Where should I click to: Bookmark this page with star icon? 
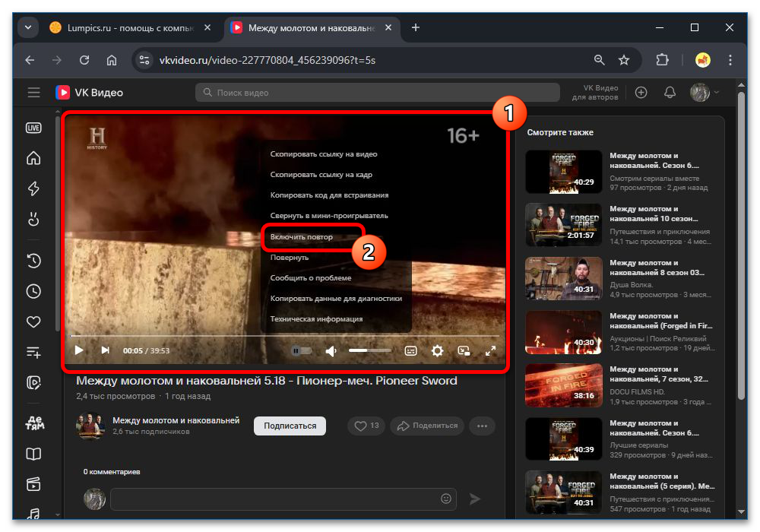click(x=624, y=60)
